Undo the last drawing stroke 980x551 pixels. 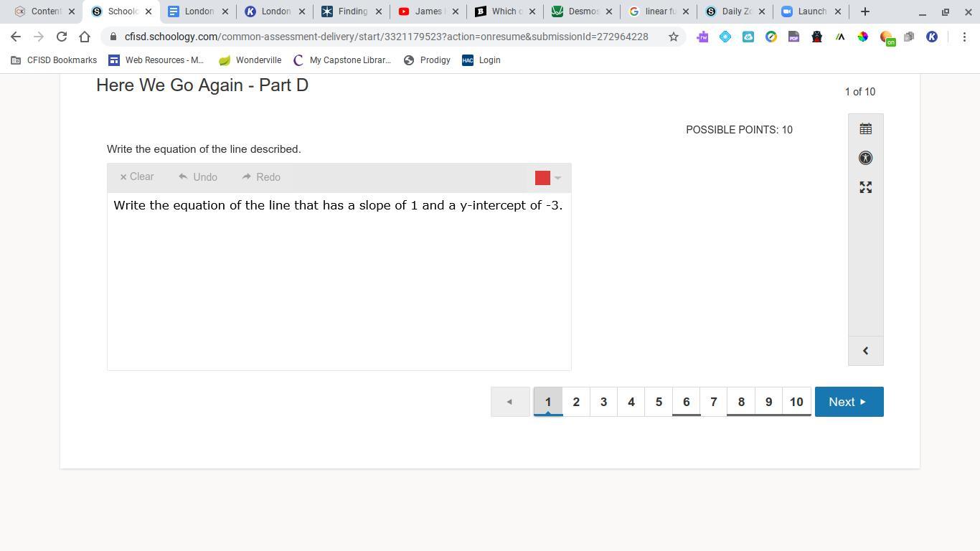tap(198, 177)
